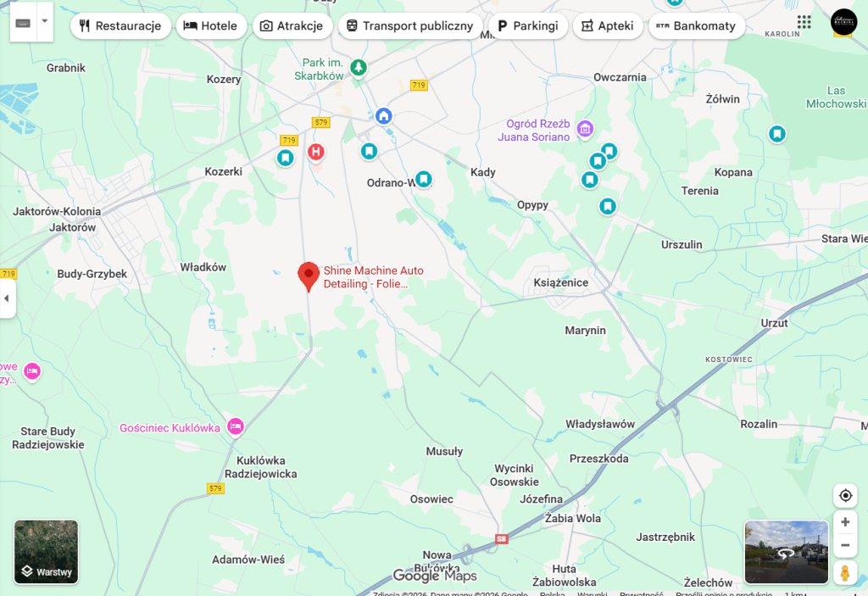Filter map by Hotele
Screen dimensions: 868x596
[211, 26]
